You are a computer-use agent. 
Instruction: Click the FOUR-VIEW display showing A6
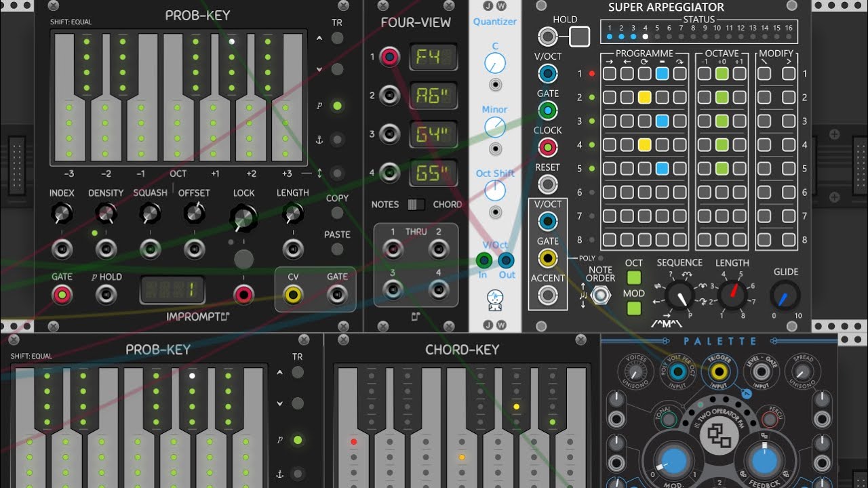433,96
